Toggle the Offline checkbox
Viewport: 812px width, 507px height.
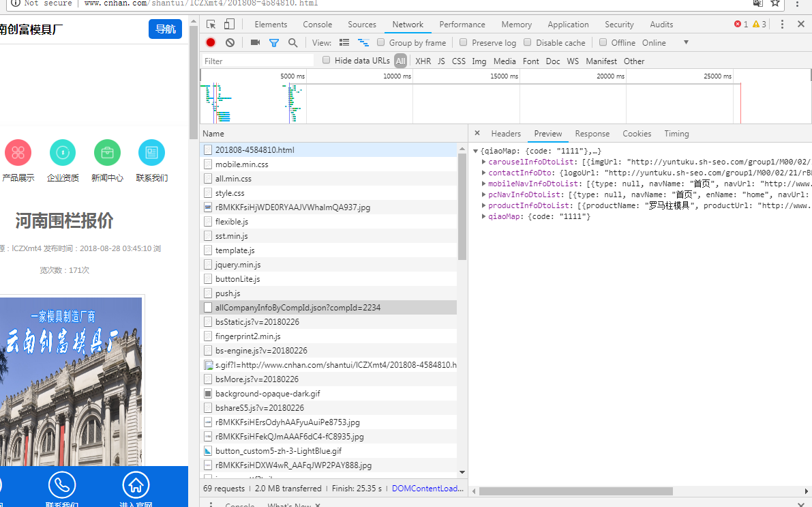pyautogui.click(x=603, y=42)
